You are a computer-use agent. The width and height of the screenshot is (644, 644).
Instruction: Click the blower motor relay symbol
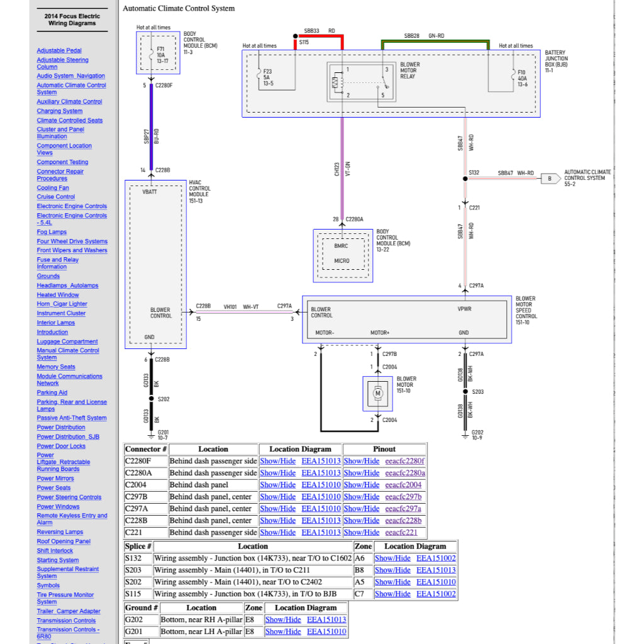362,82
